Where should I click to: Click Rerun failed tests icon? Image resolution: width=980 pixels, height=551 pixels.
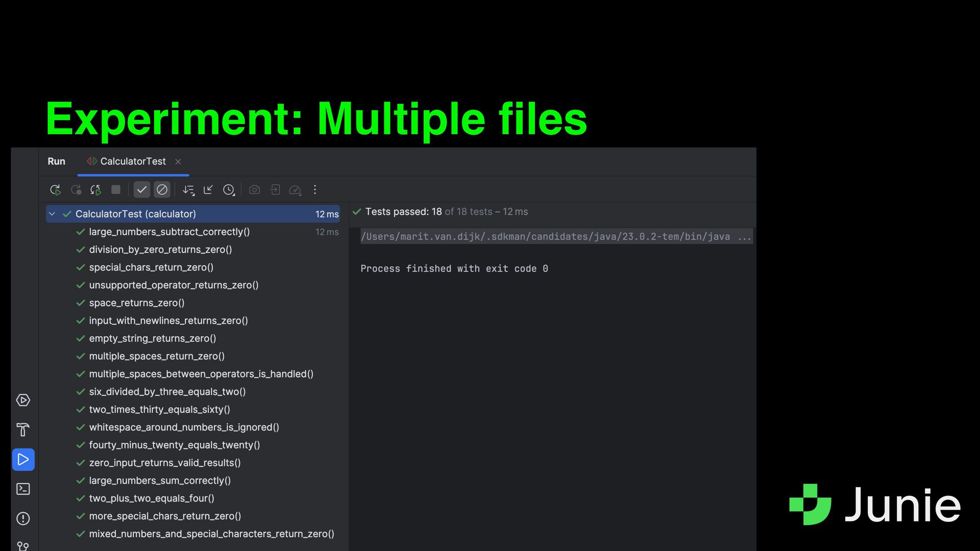pyautogui.click(x=76, y=190)
